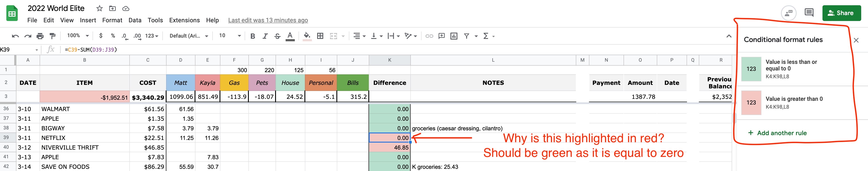Viewport: 868px width, 171px height.
Task: Open the Functions sigma menu
Action: point(486,36)
